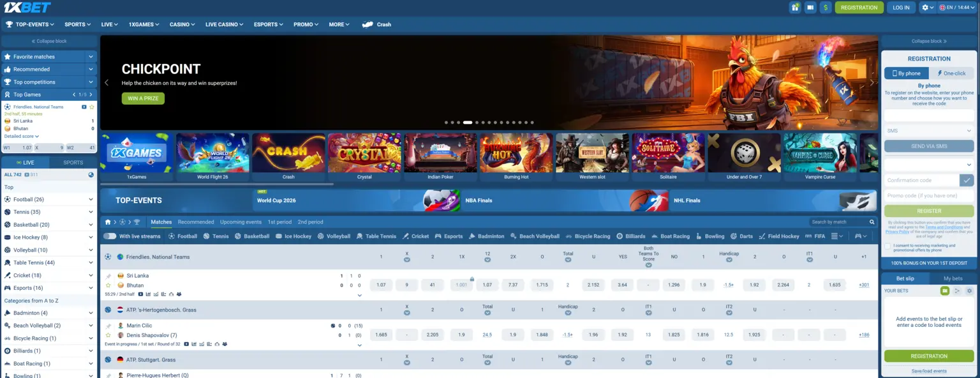Click green REGISTRATION button in header
Image resolution: width=980 pixels, height=378 pixels.
coord(859,8)
